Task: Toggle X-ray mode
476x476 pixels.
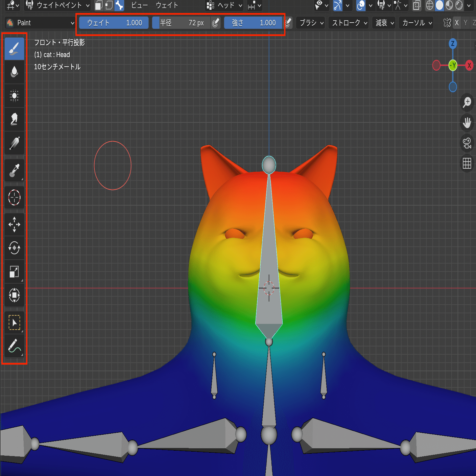Action: coord(416,5)
